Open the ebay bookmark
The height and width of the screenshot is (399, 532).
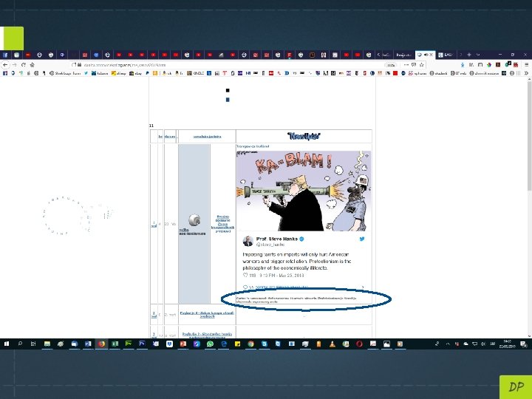135,73
